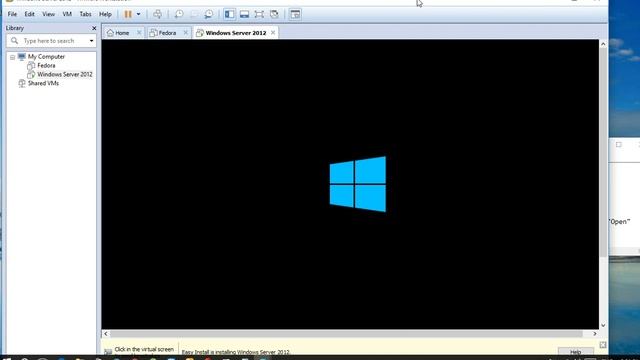Enter full screen mode icon
Screen dimensions: 640x360
point(259,14)
